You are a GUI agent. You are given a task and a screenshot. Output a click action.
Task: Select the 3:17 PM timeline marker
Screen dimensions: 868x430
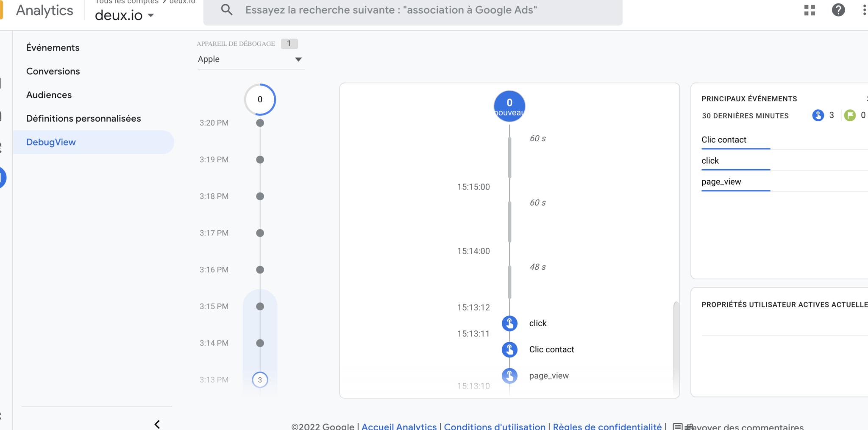[260, 233]
